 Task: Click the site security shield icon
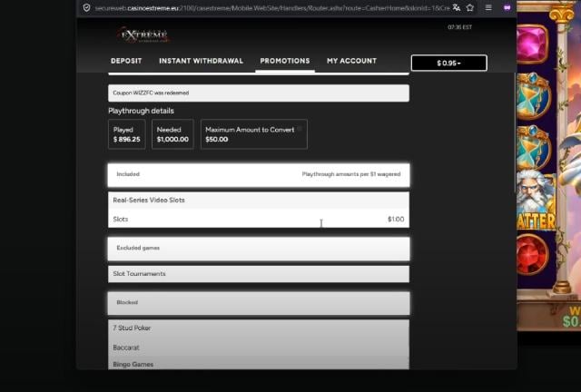[x=86, y=8]
